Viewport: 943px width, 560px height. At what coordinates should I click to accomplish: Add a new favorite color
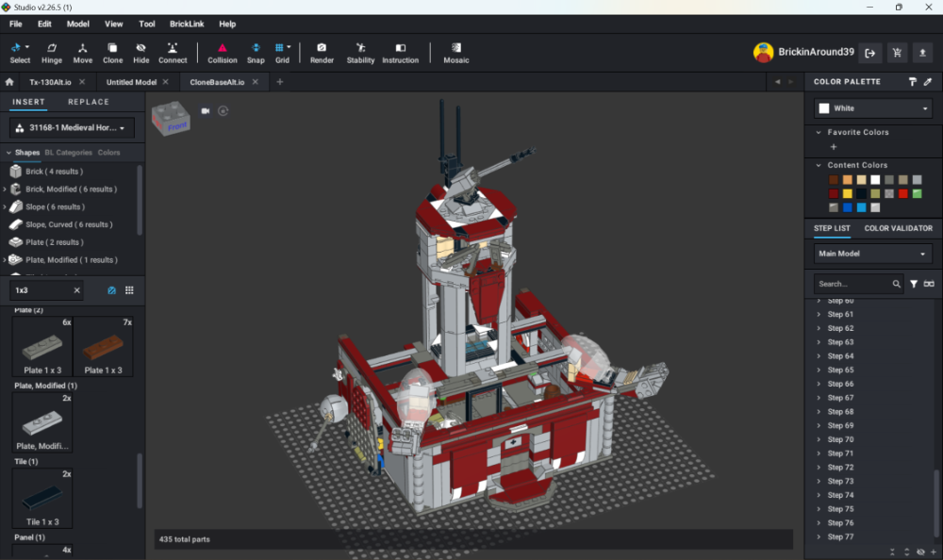point(833,147)
